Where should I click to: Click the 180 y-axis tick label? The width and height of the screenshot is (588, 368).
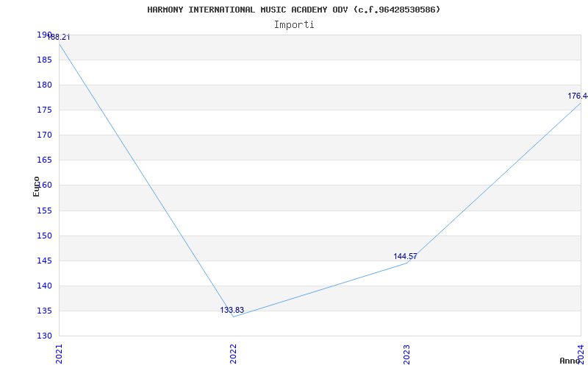click(x=44, y=85)
